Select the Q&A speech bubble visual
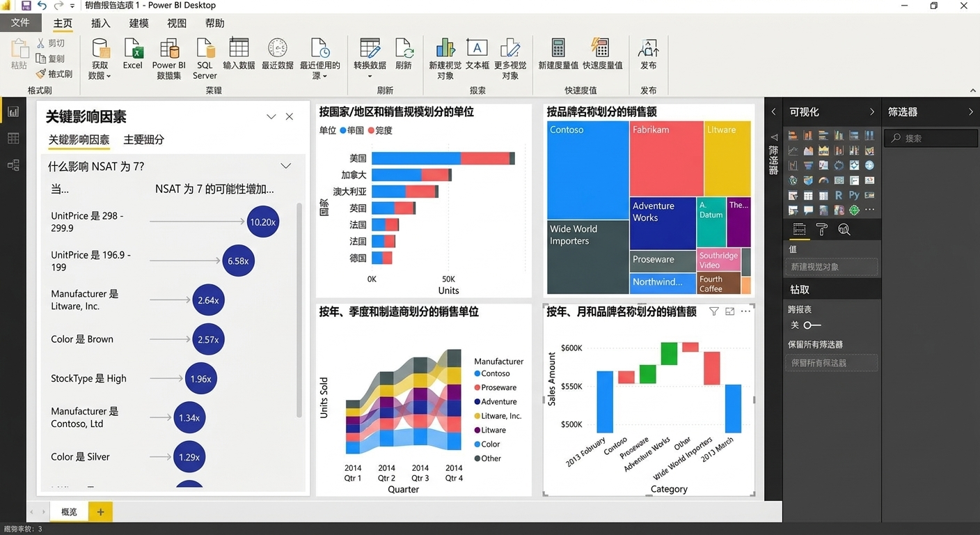The height and width of the screenshot is (535, 980). 808,210
